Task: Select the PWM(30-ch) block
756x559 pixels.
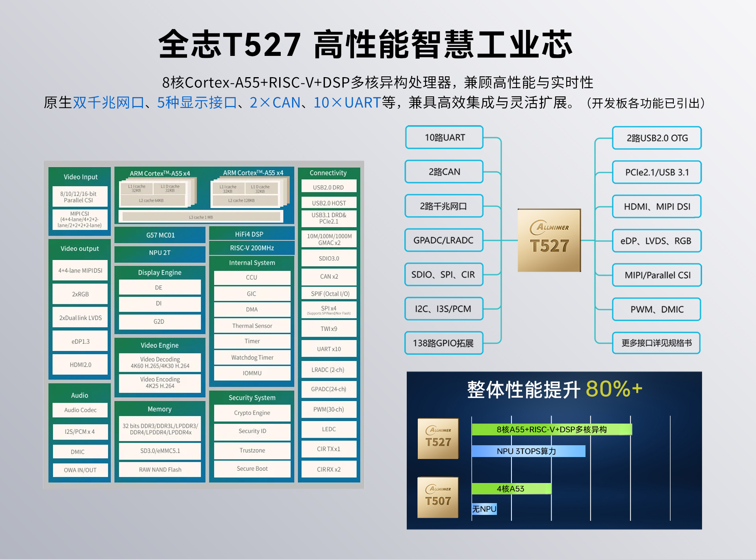Action: pyautogui.click(x=329, y=409)
